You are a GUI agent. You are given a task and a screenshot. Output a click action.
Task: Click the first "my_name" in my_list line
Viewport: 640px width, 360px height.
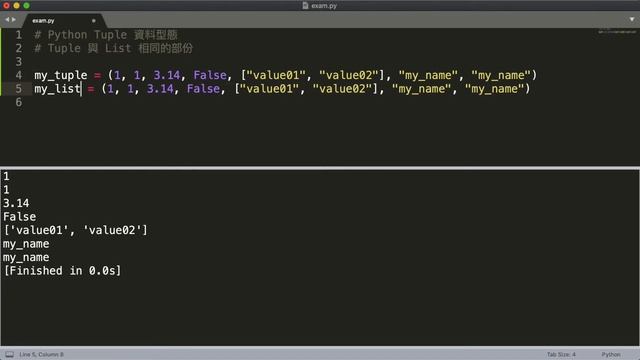click(x=422, y=89)
